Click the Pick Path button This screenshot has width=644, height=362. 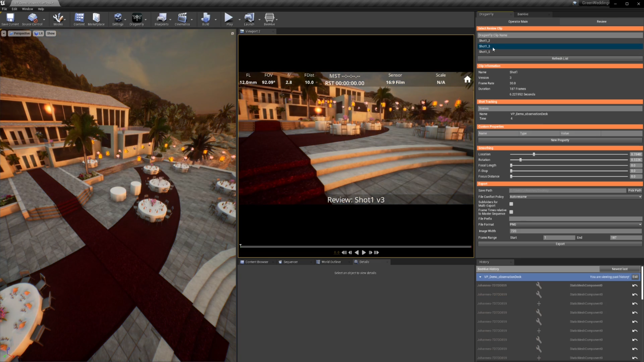(635, 190)
